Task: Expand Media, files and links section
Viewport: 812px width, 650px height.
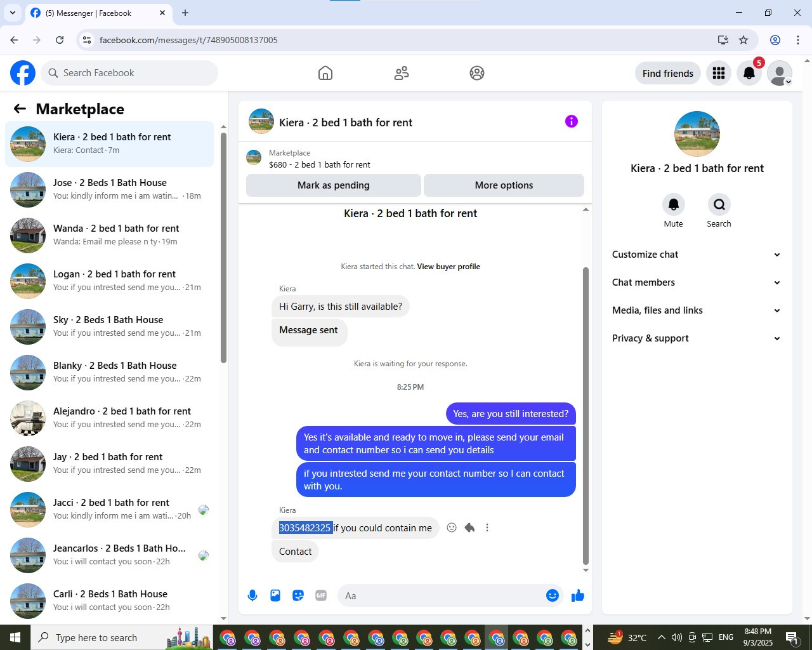Action: tap(697, 310)
